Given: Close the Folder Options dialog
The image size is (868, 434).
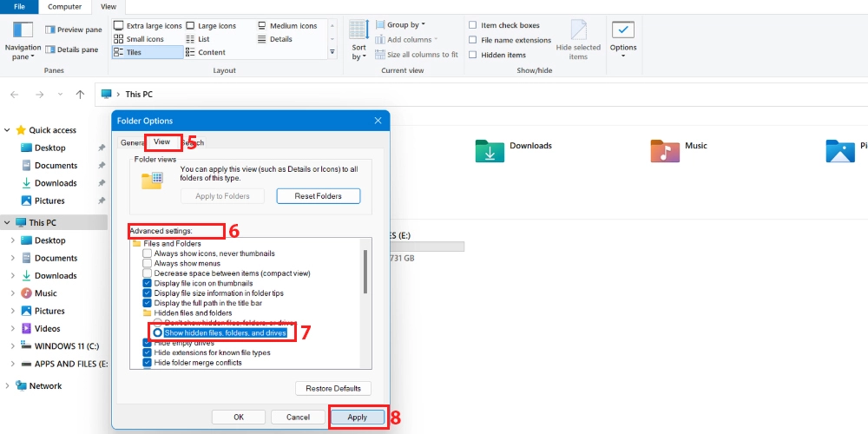Looking at the screenshot, I should [x=378, y=121].
